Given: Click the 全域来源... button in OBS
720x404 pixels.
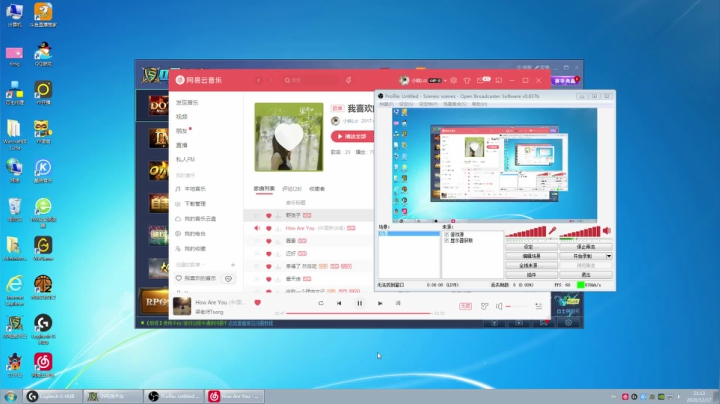Looking at the screenshot, I should [531, 265].
